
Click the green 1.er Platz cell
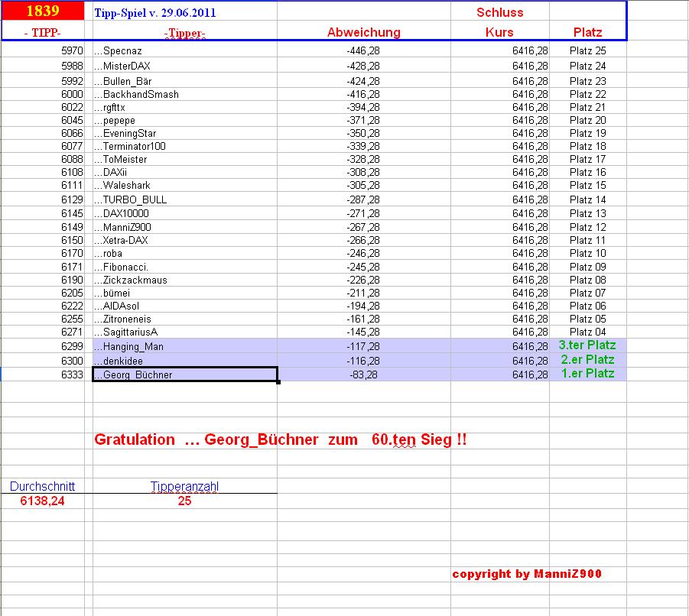point(588,373)
